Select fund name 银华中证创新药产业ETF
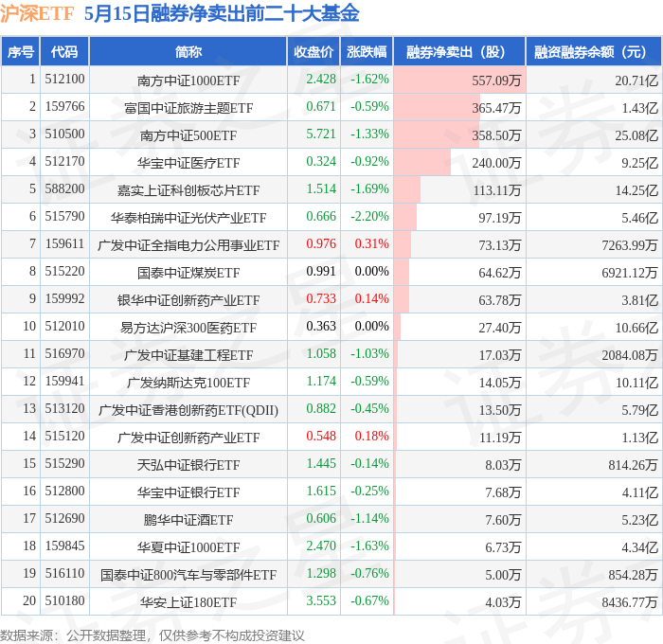Image resolution: width=663 pixels, height=644 pixels. pyautogui.click(x=188, y=300)
